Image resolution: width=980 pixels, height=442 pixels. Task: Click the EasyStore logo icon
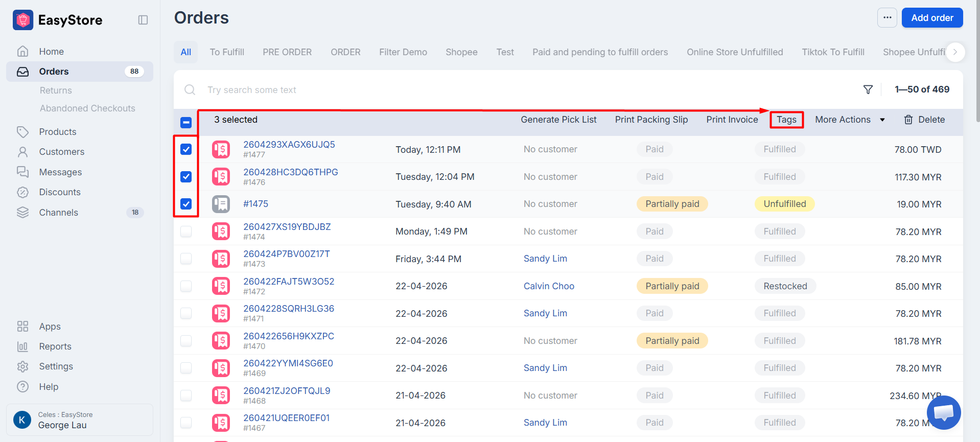click(23, 20)
